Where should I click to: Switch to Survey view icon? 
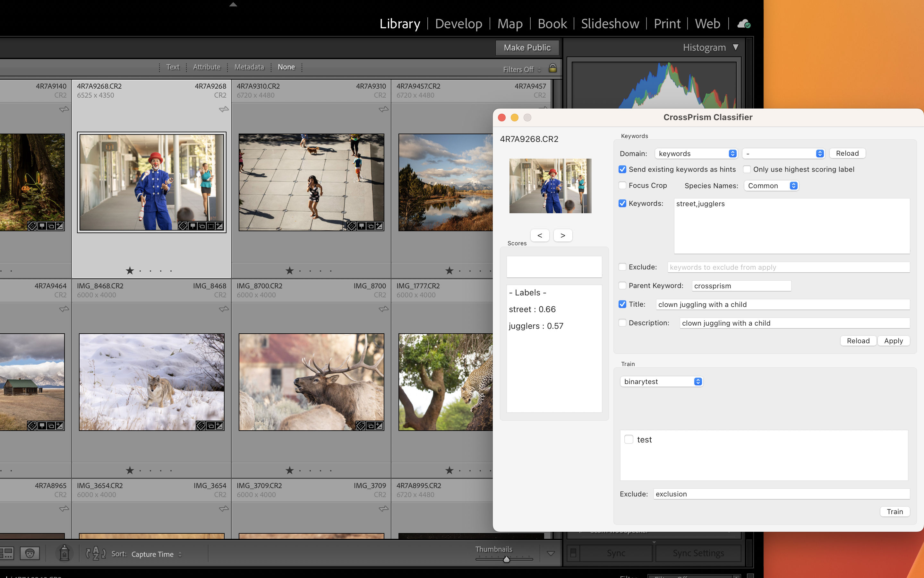[7, 553]
